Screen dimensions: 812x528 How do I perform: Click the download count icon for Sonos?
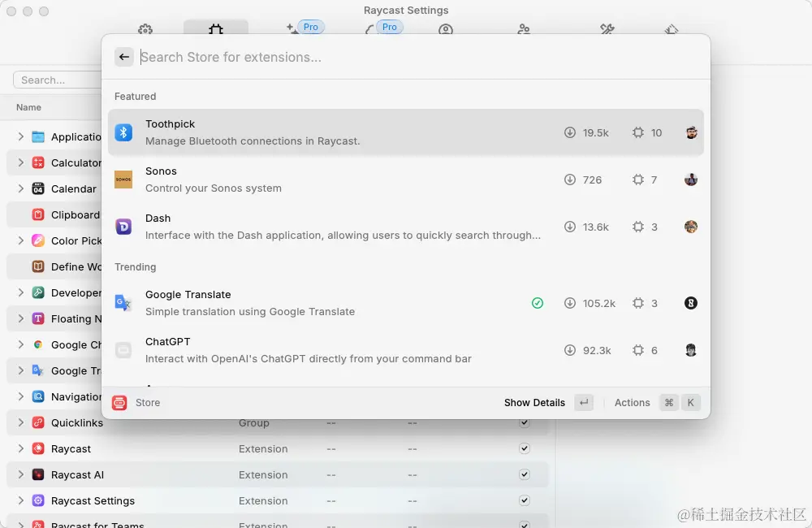(570, 180)
